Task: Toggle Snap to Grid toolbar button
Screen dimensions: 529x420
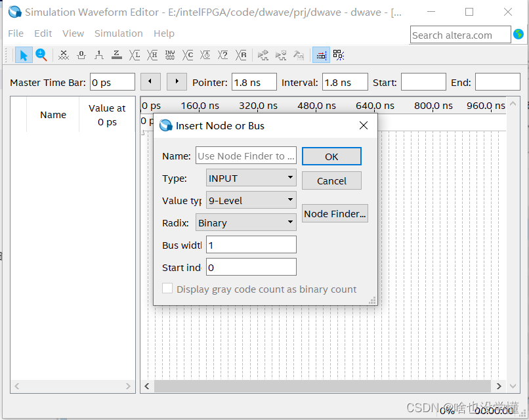Action: coord(321,55)
